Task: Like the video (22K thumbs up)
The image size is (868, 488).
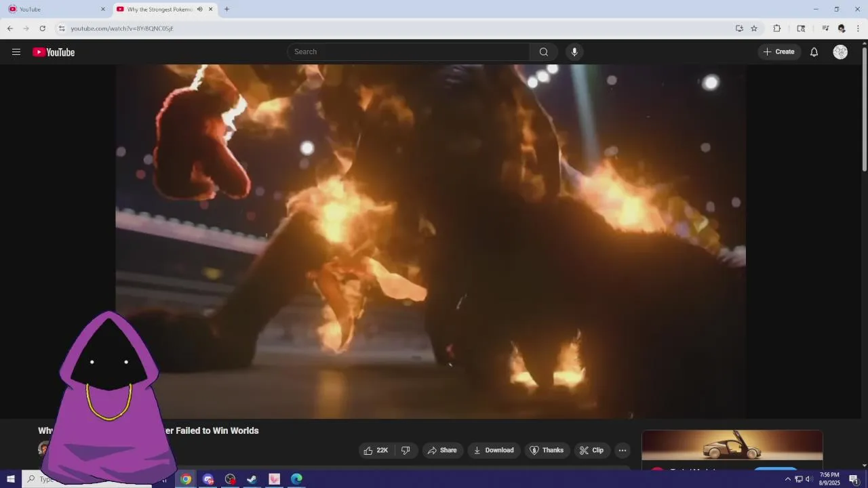Action: (376, 450)
